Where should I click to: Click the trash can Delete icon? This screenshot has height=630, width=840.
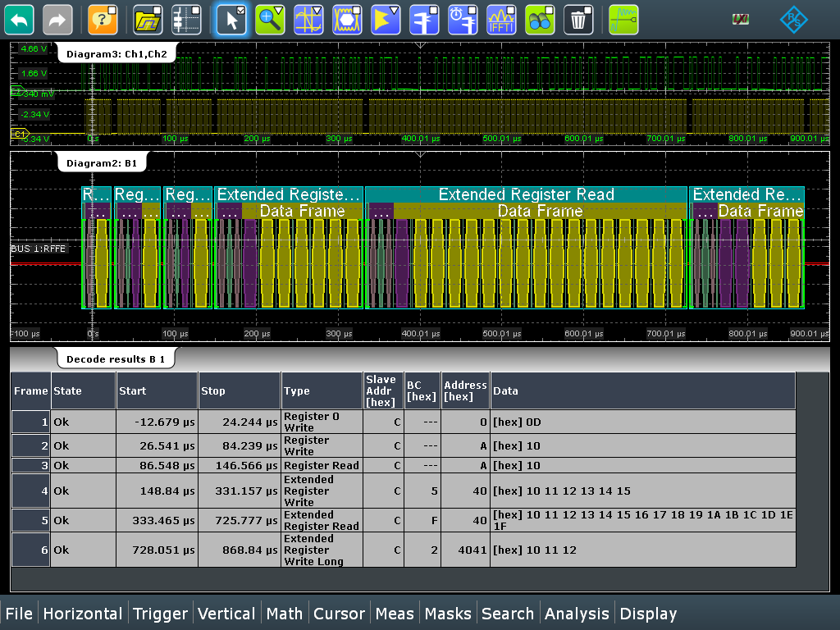coord(579,20)
